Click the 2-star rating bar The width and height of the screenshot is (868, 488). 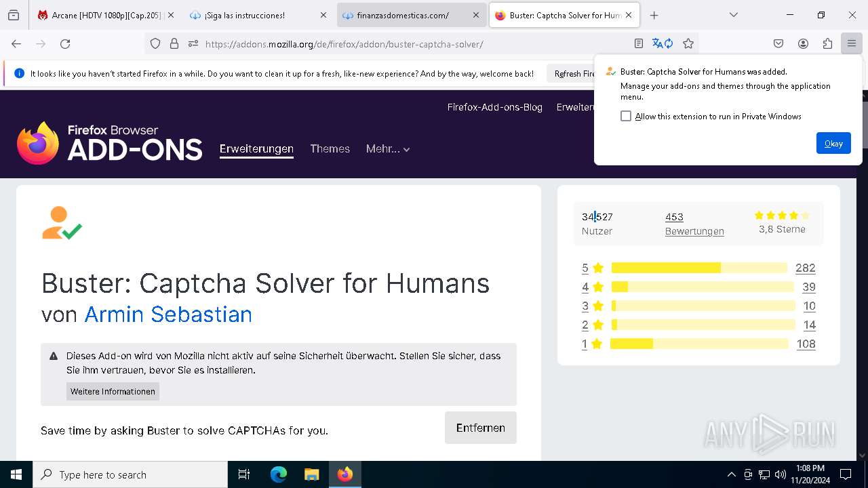click(703, 325)
